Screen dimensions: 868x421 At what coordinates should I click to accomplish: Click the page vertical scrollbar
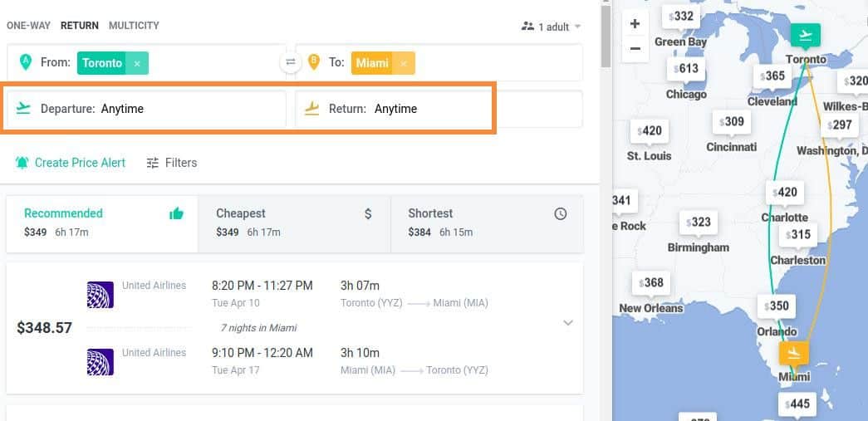click(606, 37)
